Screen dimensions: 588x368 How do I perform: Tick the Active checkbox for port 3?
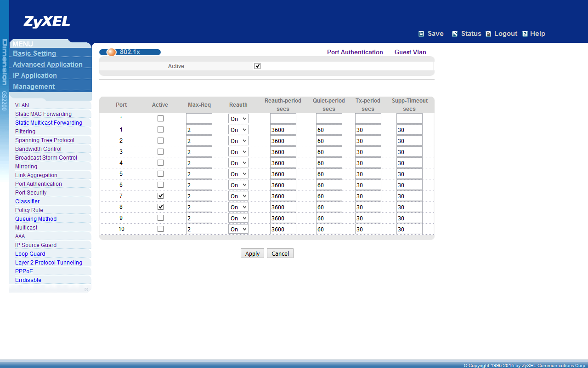[x=160, y=151]
